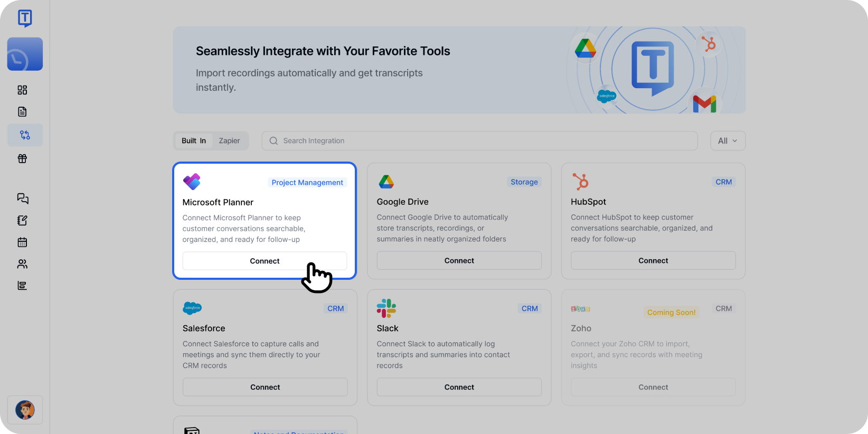Open the analytics chart icon in the sidebar

[22, 286]
